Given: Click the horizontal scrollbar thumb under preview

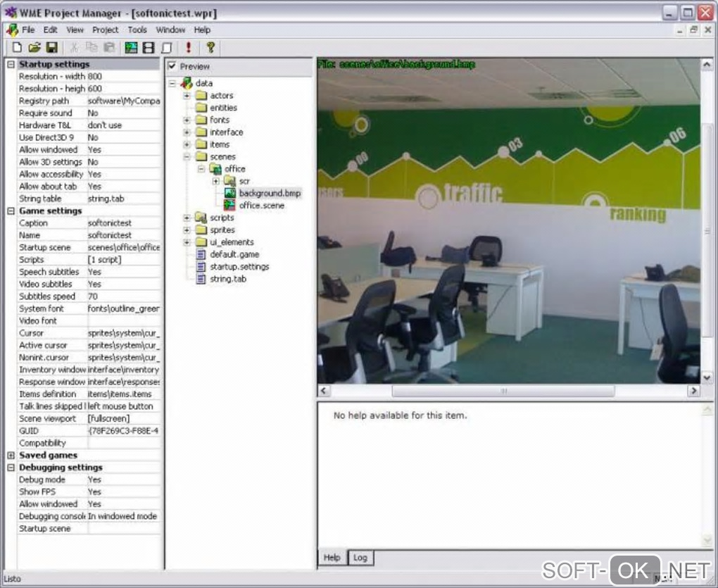Looking at the screenshot, I should point(503,391).
